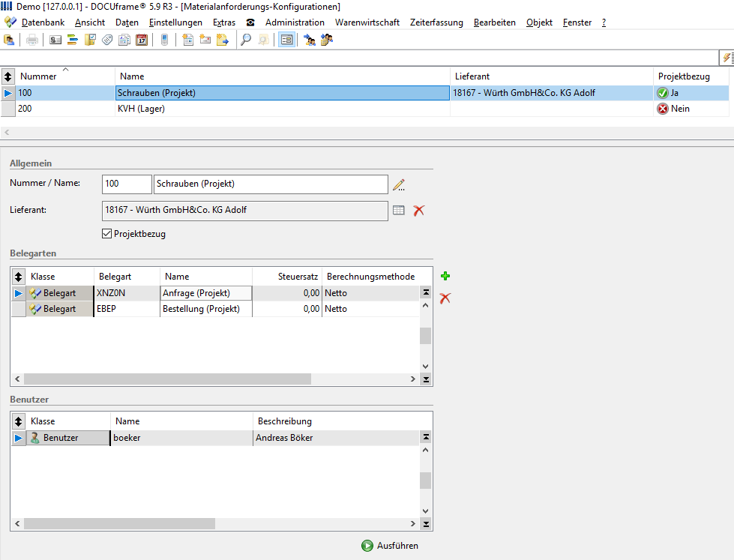
Task: Click the user database icon in the toolbar
Action: coord(9,40)
